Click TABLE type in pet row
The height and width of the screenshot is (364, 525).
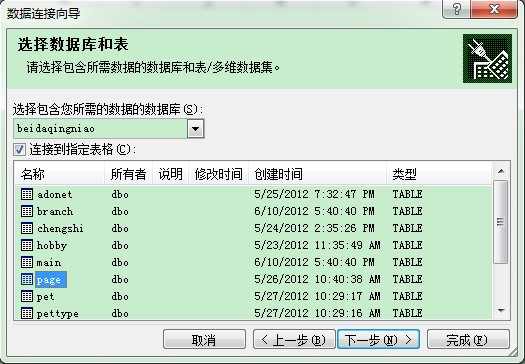407,296
